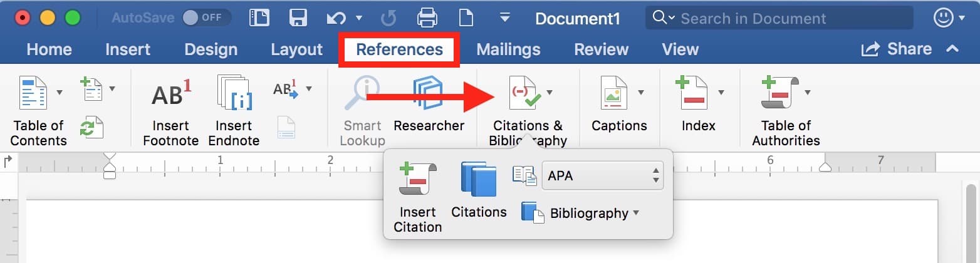Screen dimensions: 980x263
Task: Click the Undo arrow icon
Action: (x=336, y=18)
